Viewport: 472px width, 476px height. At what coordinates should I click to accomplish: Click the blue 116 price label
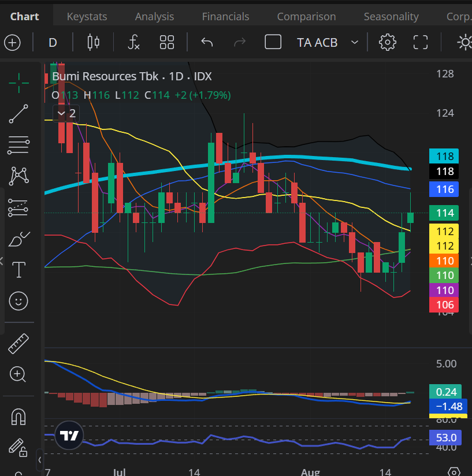click(444, 189)
